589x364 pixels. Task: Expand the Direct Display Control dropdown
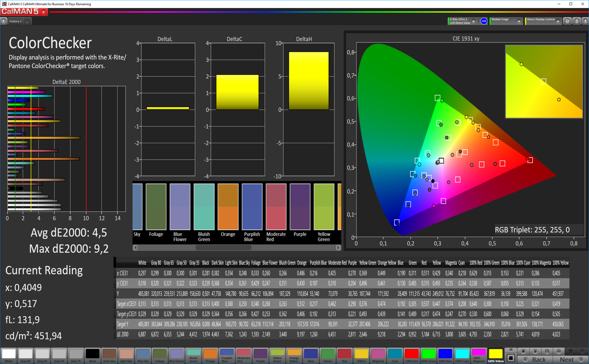pyautogui.click(x=558, y=21)
